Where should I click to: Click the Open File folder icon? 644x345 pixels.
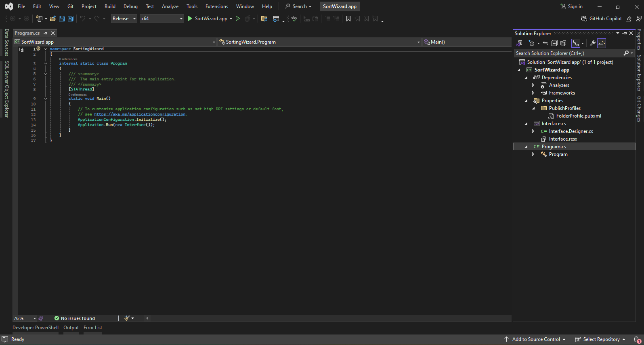tap(53, 19)
